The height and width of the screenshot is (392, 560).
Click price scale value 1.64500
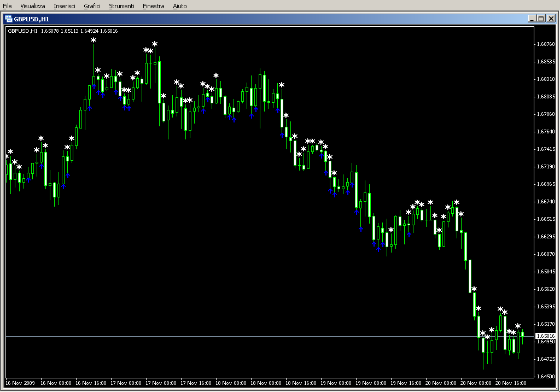pyautogui.click(x=546, y=377)
